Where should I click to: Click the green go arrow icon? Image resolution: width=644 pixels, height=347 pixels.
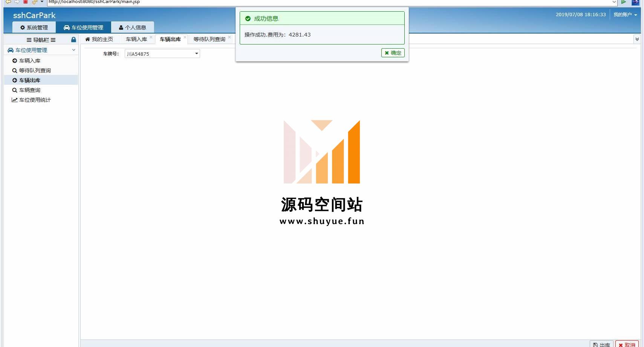pyautogui.click(x=624, y=2)
